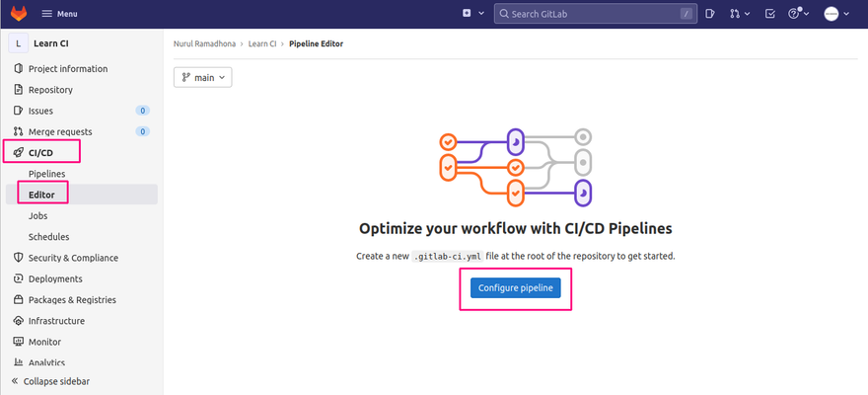868x395 pixels.
Task: Click the CI/CD rocket icon
Action: [x=19, y=153]
